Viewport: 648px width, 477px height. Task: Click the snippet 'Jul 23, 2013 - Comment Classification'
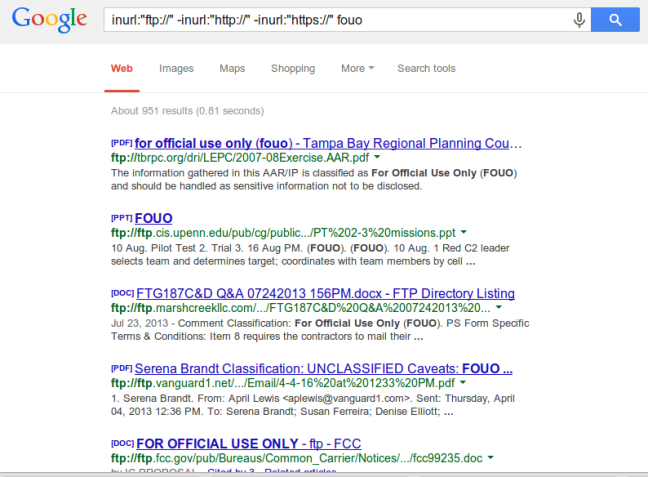click(320, 330)
